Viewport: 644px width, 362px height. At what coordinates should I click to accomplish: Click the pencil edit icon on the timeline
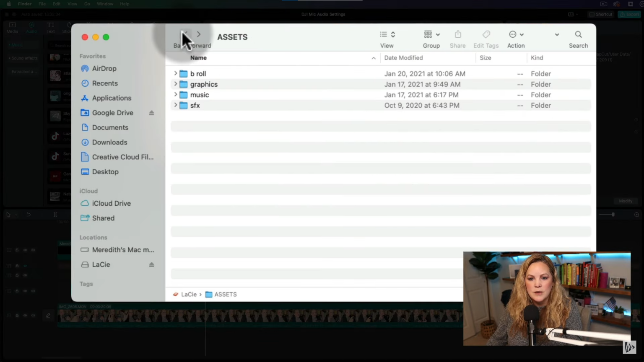pos(48,315)
